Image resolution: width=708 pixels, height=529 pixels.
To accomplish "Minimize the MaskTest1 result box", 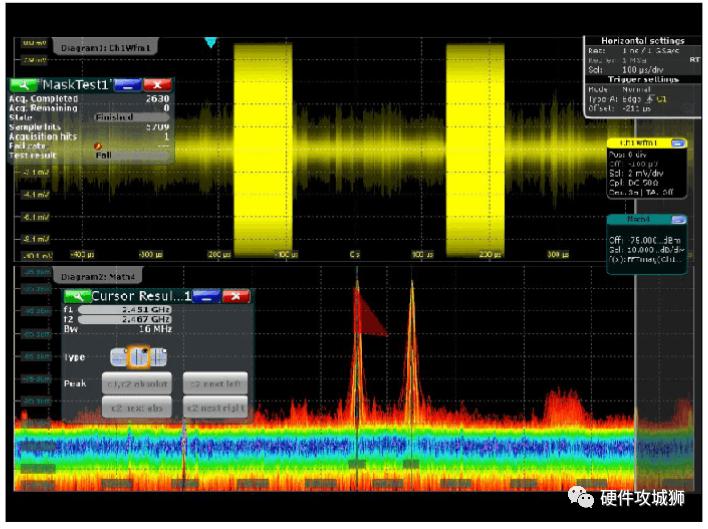I will coord(128,84).
